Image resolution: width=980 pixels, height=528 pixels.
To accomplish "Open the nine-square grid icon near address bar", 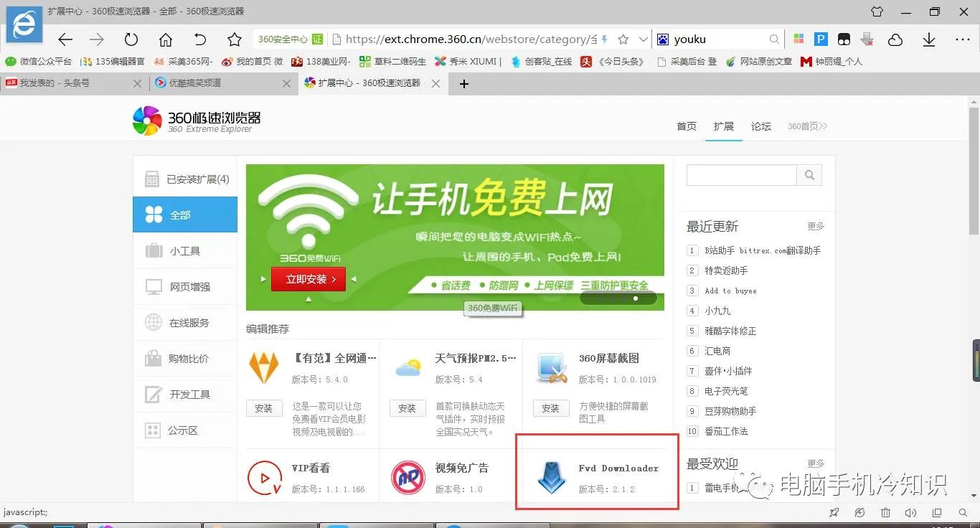I will click(798, 39).
